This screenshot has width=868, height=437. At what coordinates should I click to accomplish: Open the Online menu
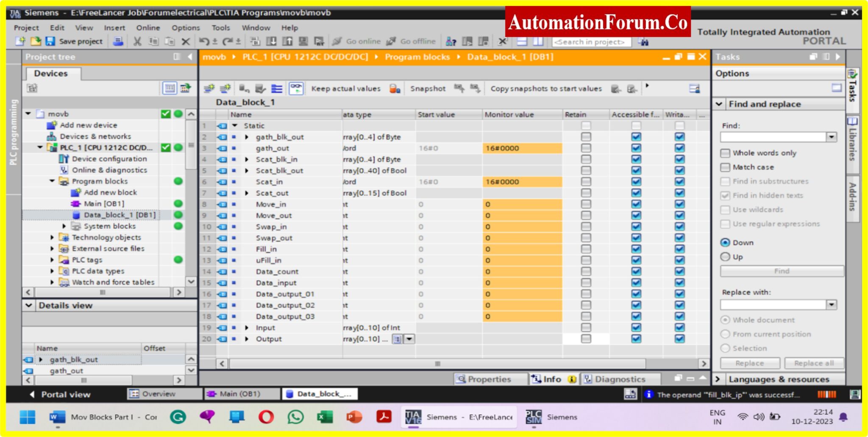pos(148,28)
